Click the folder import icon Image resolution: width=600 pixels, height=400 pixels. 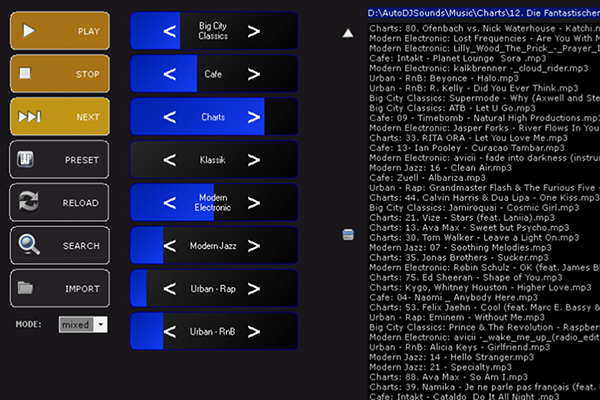(x=25, y=287)
